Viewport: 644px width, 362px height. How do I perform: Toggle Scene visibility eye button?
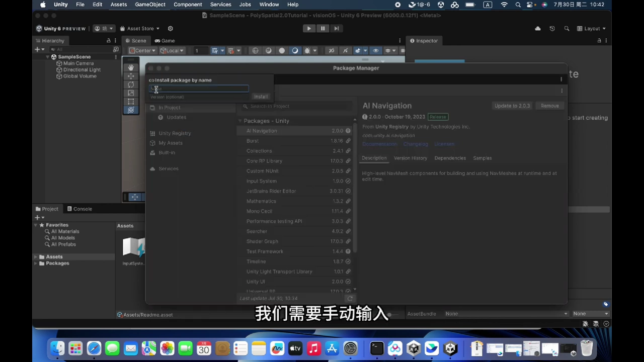375,51
